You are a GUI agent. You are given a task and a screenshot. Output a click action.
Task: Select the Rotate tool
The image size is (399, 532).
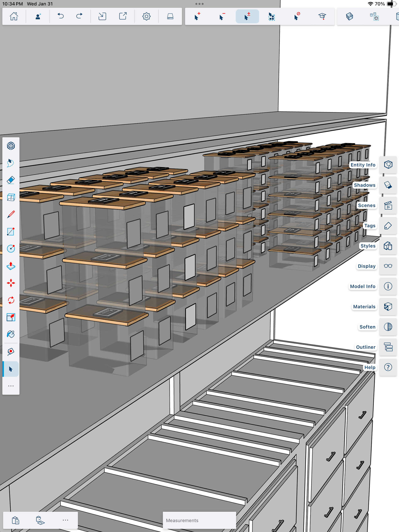11,300
